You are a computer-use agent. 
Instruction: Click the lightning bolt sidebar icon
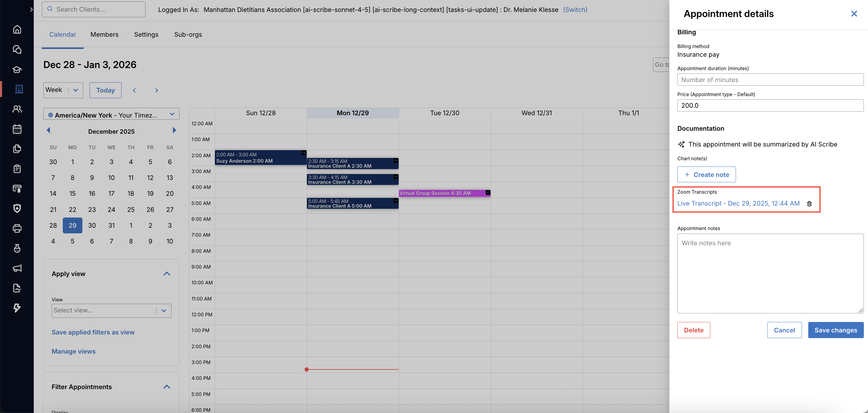[17, 308]
